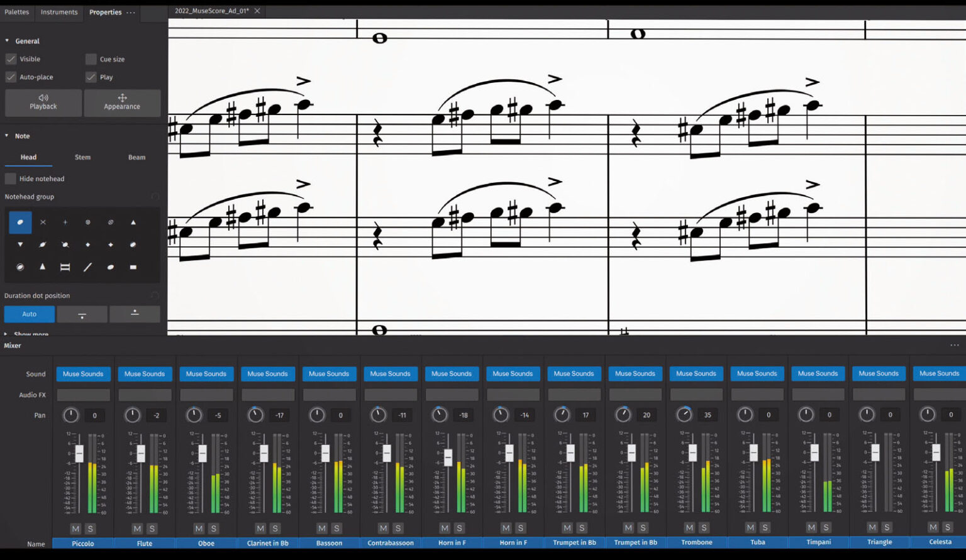966x560 pixels.
Task: Click the Playback button
Action: click(x=43, y=102)
